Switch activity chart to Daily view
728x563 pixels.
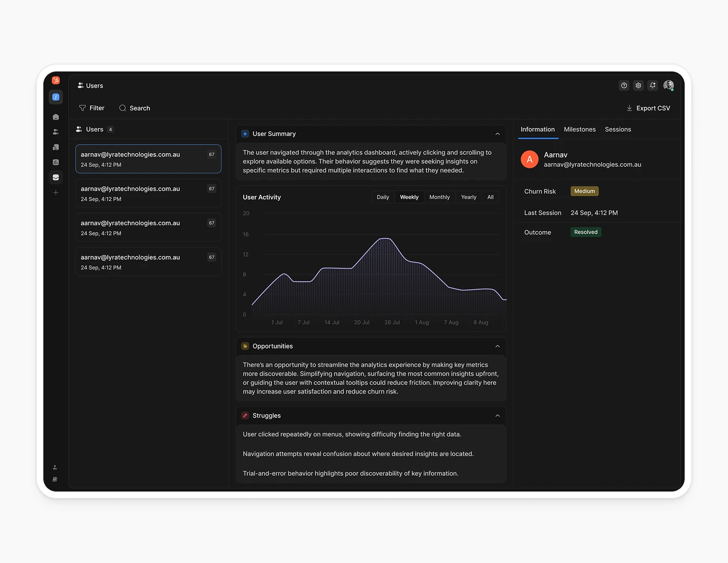coord(382,197)
